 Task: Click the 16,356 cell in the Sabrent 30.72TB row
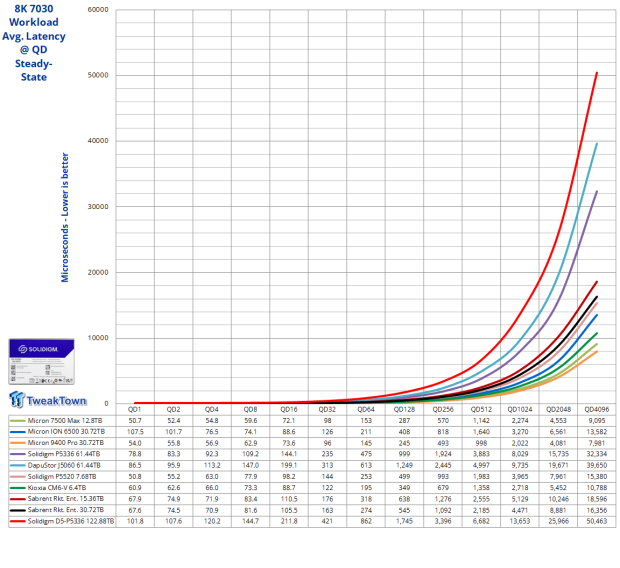[x=597, y=510]
